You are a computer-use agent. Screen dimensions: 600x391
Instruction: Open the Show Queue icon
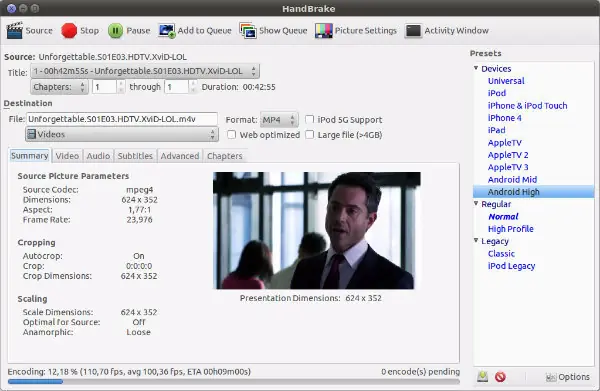tap(248, 31)
